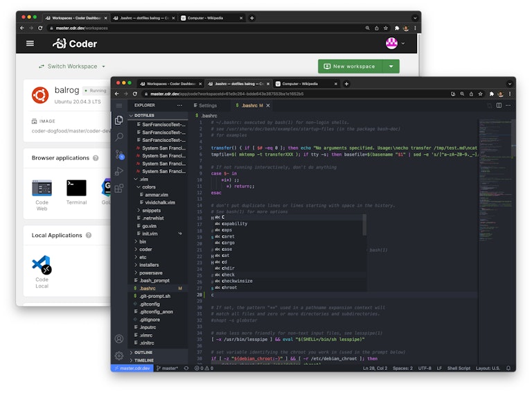Open the Coder dashboard hamburger menu
Screen dimensions: 532x393
coord(30,44)
